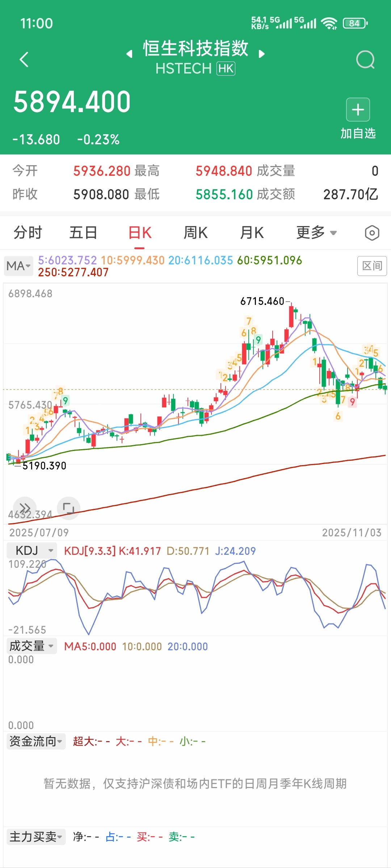Tap the 恒生科技指数 title

click(x=195, y=48)
